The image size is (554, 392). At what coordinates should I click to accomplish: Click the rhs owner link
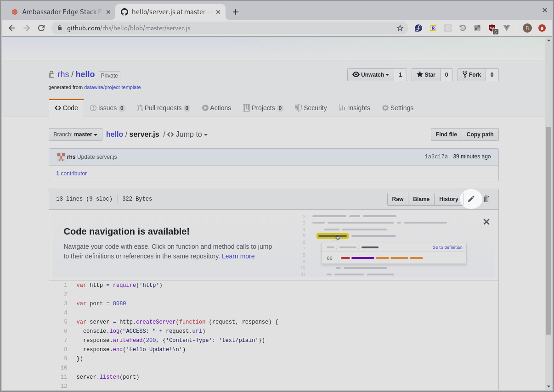click(x=63, y=74)
